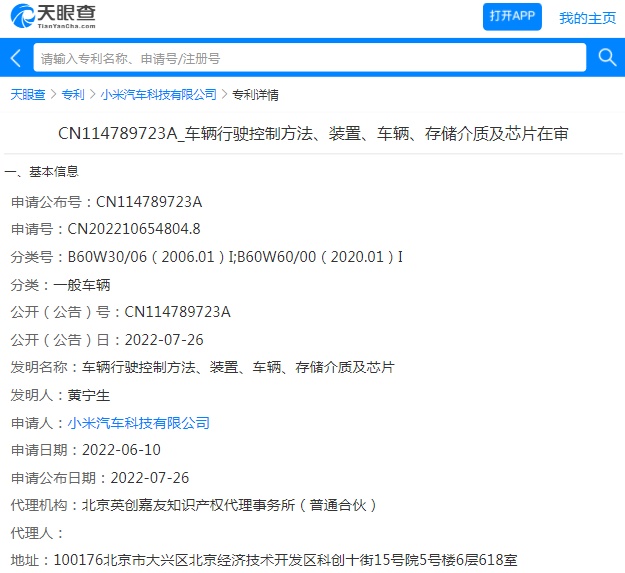
Task: Open 天眼查 breadcrumb link
Action: pos(28,94)
